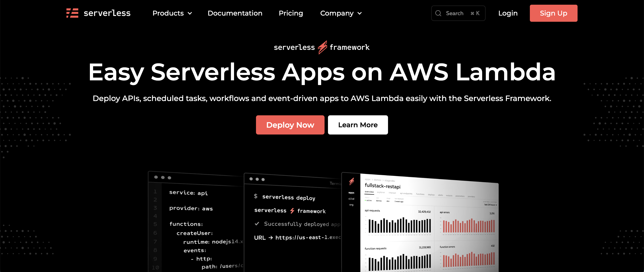Switch to the outputs tab
The image size is (644, 272).
(449, 196)
